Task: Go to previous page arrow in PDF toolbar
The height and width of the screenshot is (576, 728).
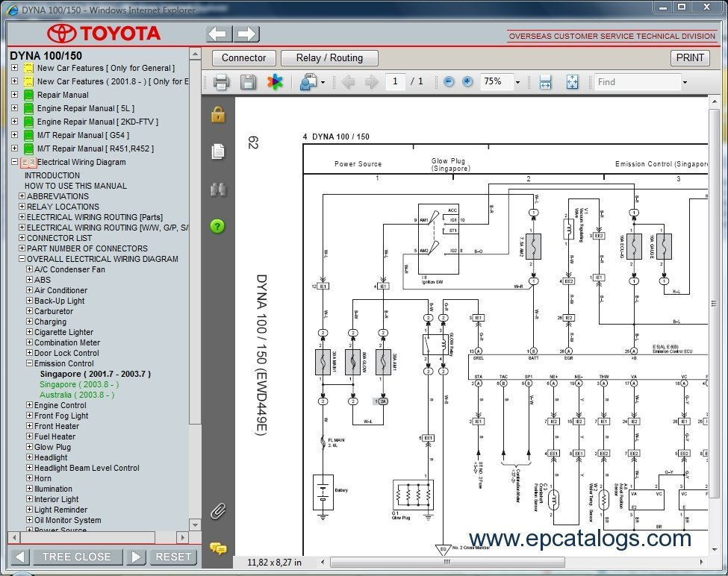Action: tap(348, 82)
